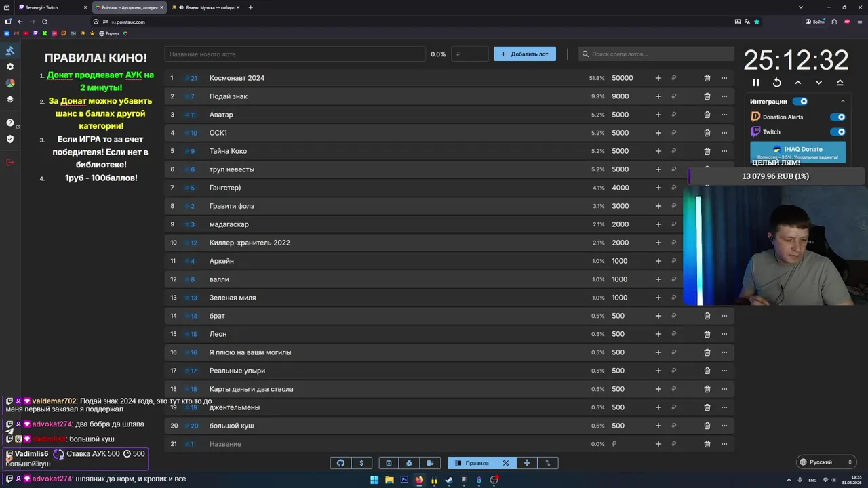Pause the auction timer
Image resolution: width=868 pixels, height=488 pixels.
(756, 83)
